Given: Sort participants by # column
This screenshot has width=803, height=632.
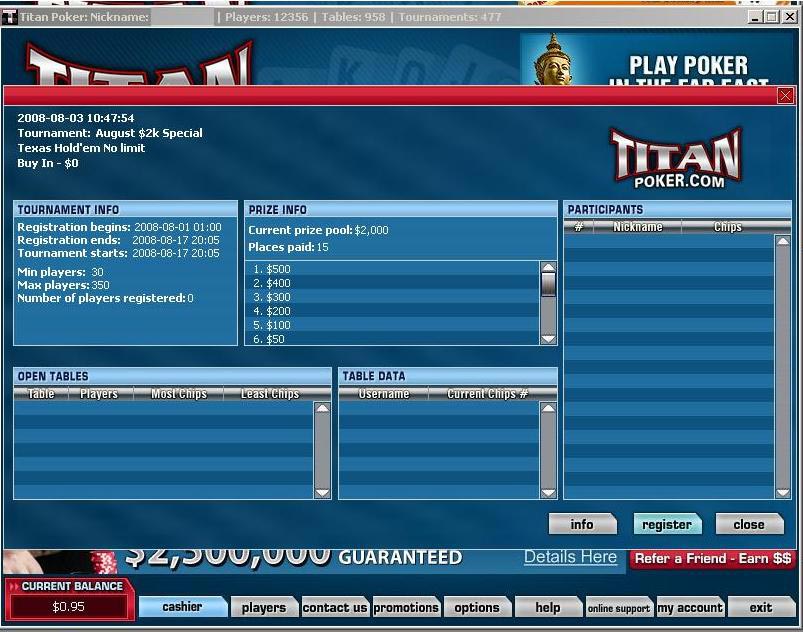Looking at the screenshot, I should [x=579, y=227].
